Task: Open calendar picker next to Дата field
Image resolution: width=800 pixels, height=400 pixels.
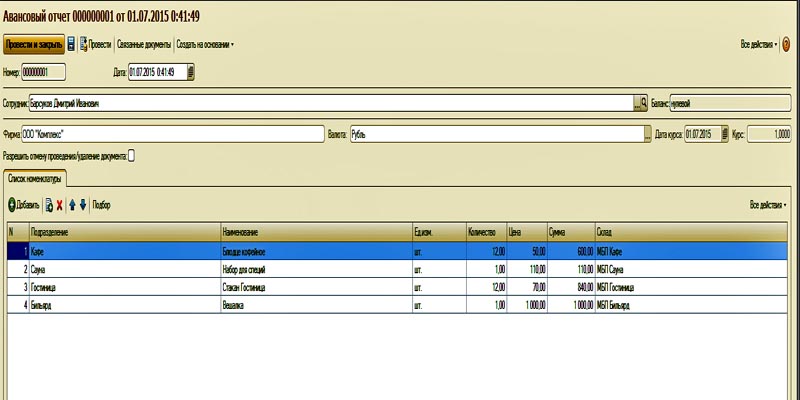Action: (191, 72)
